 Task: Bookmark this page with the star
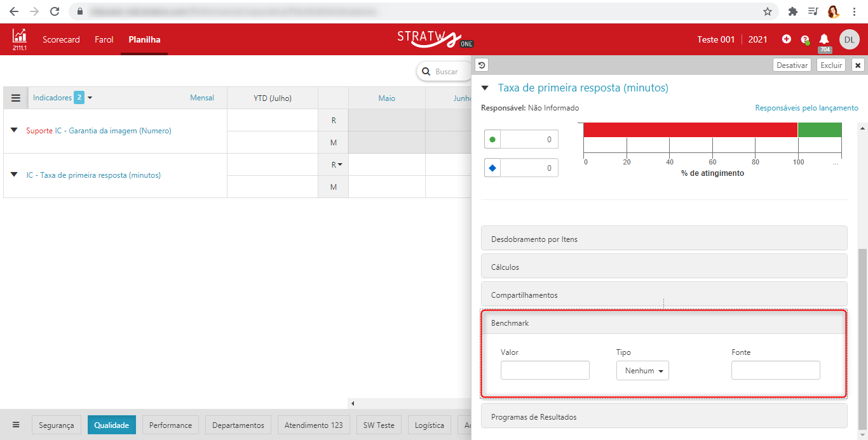pyautogui.click(x=768, y=11)
